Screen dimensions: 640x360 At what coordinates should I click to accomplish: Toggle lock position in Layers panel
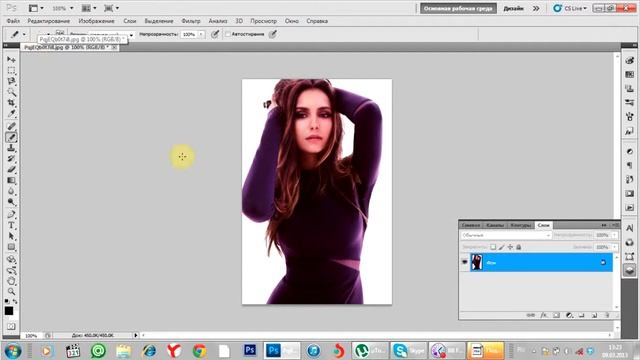click(510, 247)
